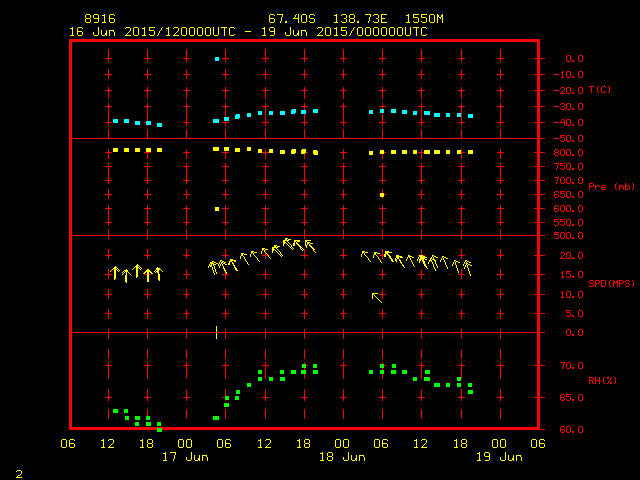Click the 500.0 pressure axis value

pos(571,236)
